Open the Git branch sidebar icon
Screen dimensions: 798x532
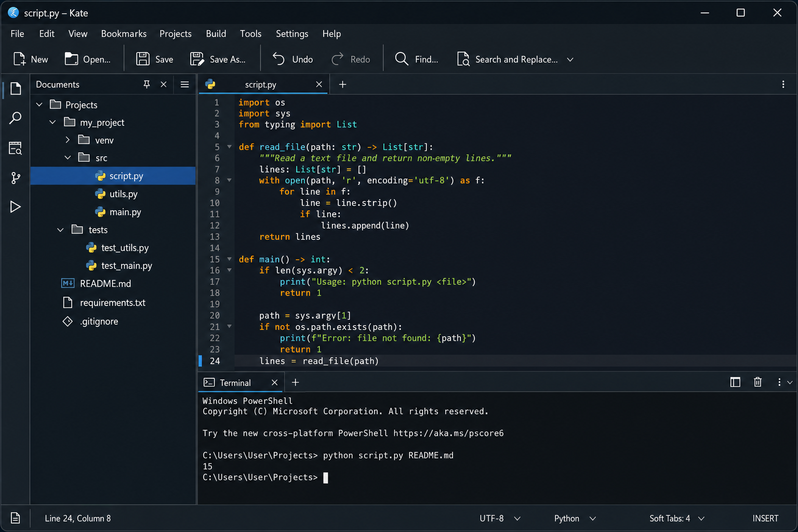(16, 178)
